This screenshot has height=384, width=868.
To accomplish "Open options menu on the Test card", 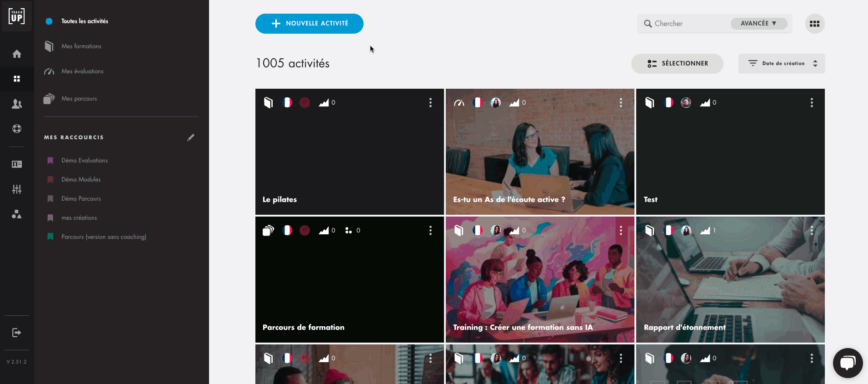I will point(811,103).
